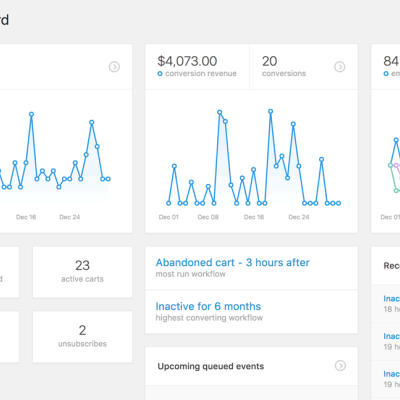Open Inactive for 6 months workflow
The image size is (400, 400).
[208, 306]
